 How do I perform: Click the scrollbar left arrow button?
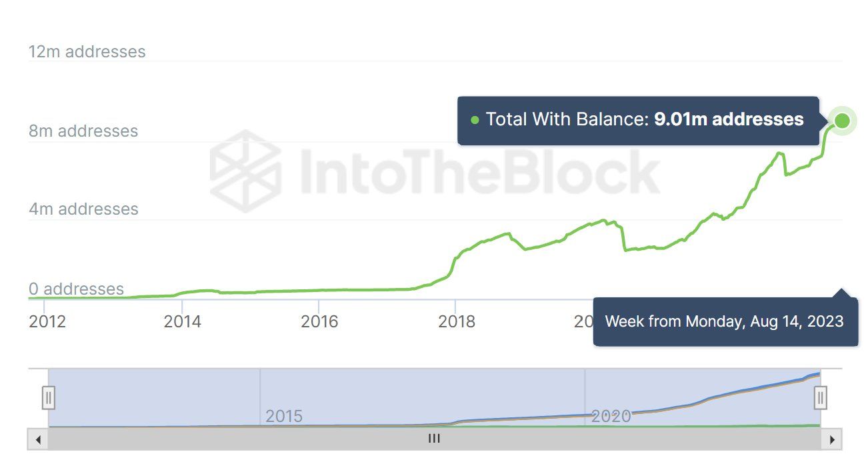pos(37,439)
